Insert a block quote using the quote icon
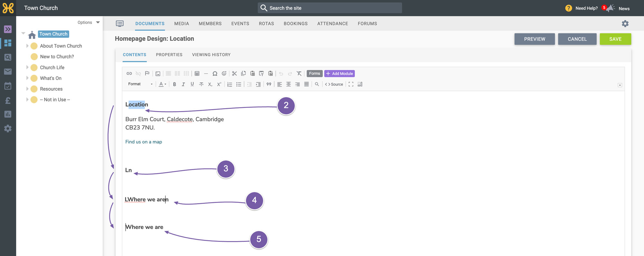 click(x=269, y=84)
